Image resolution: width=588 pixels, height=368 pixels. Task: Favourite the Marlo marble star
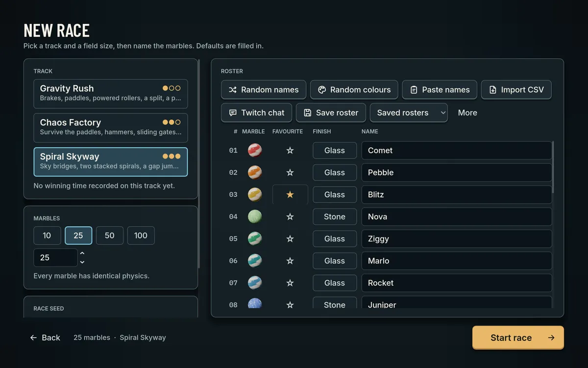(x=290, y=261)
